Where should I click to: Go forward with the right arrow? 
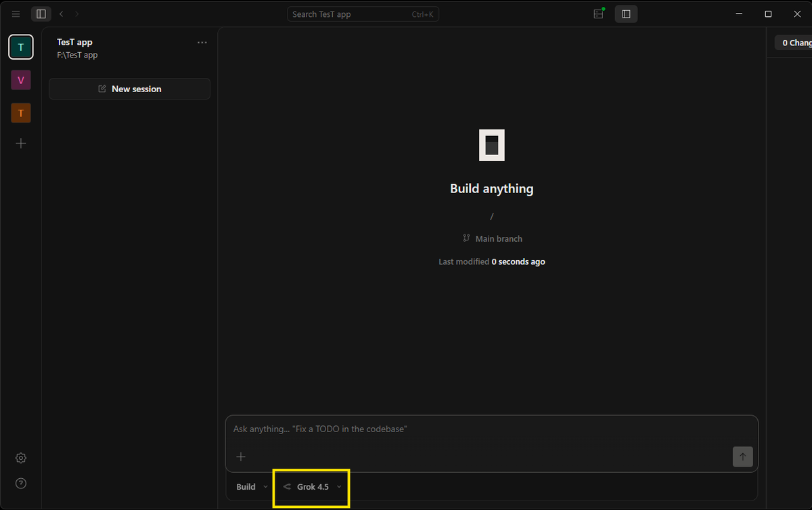tap(76, 14)
